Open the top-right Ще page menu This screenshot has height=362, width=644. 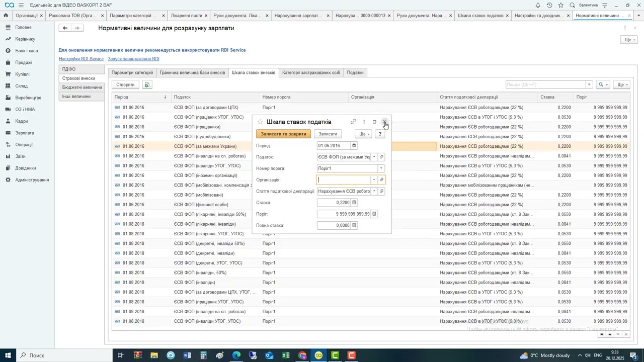point(629,40)
